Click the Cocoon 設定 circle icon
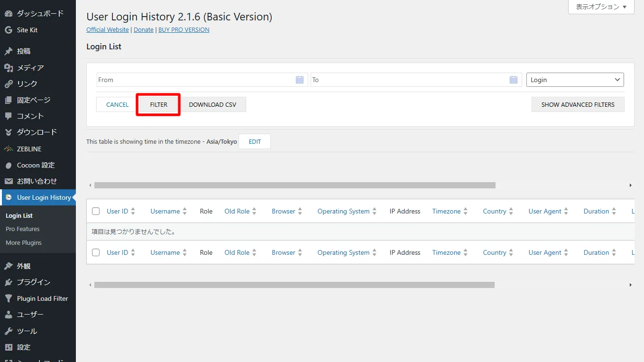Screen dimensions: 644x362 pyautogui.click(x=8, y=165)
